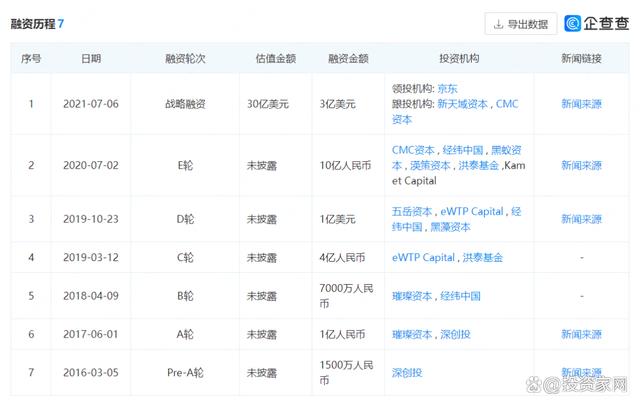The height and width of the screenshot is (407, 640).
Task: Click the 投资机构 column header
Action: tap(459, 59)
